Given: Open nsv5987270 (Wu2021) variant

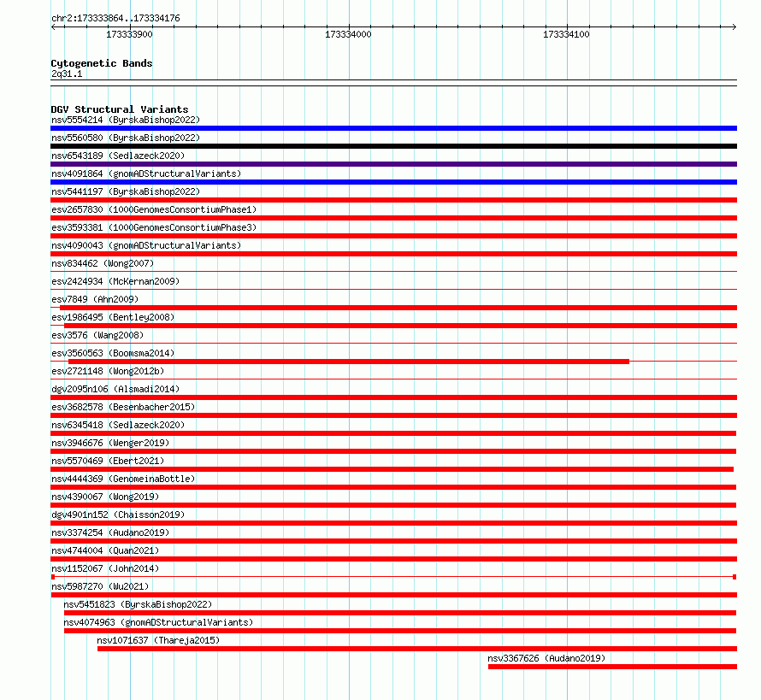Looking at the screenshot, I should pos(100,586).
